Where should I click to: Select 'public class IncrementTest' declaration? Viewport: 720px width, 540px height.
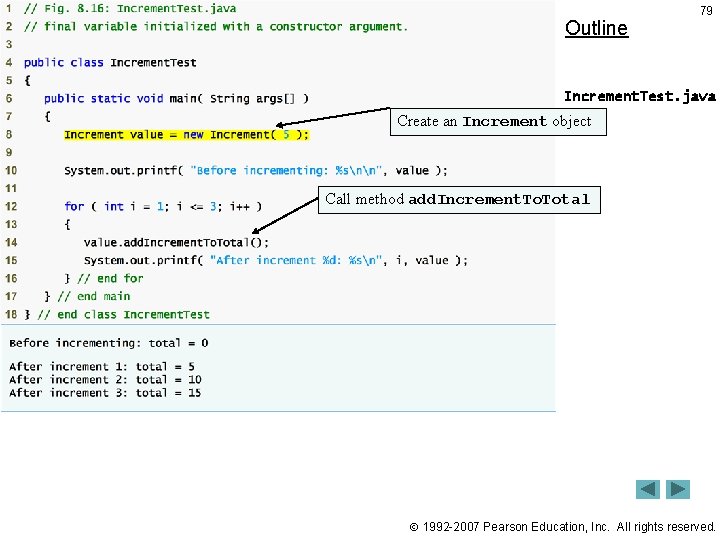tap(110, 62)
